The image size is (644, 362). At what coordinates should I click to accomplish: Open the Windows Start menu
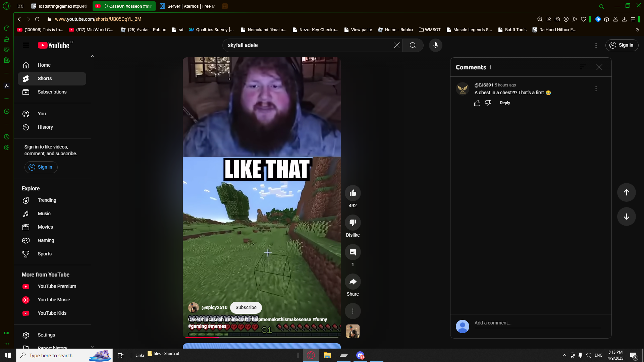pyautogui.click(x=8, y=355)
